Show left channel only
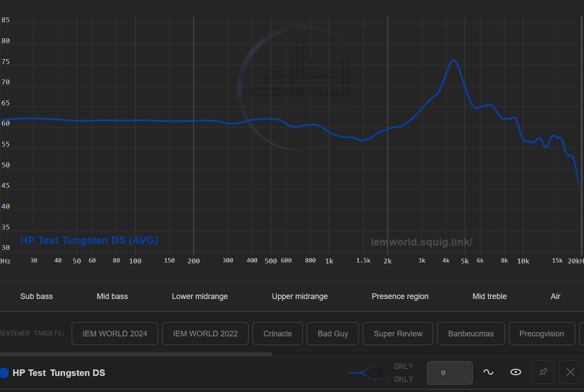 pos(399,366)
